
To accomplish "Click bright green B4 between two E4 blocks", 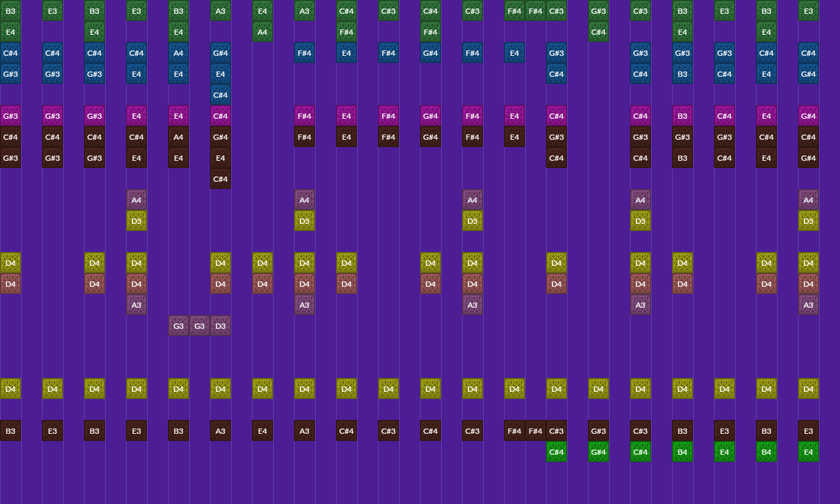I will (766, 452).
